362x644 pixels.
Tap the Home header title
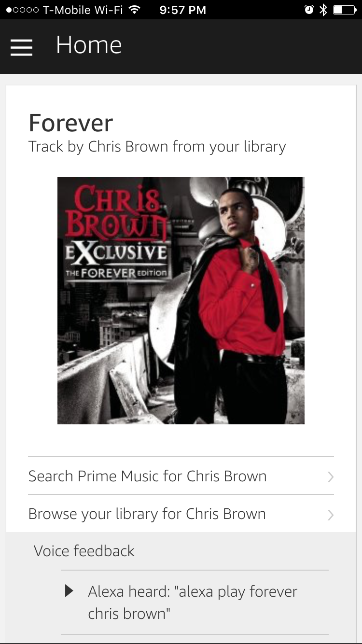tap(89, 45)
